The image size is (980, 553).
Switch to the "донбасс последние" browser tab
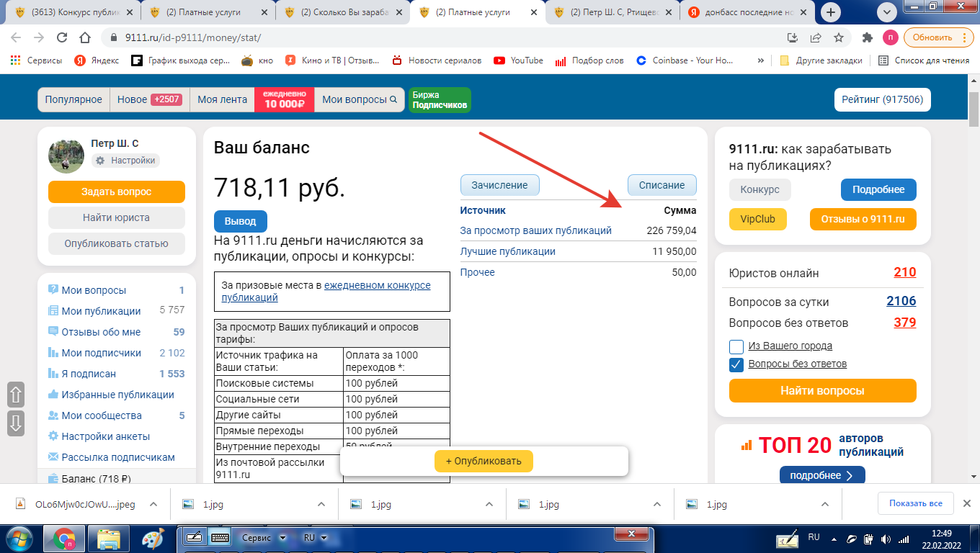click(x=746, y=12)
